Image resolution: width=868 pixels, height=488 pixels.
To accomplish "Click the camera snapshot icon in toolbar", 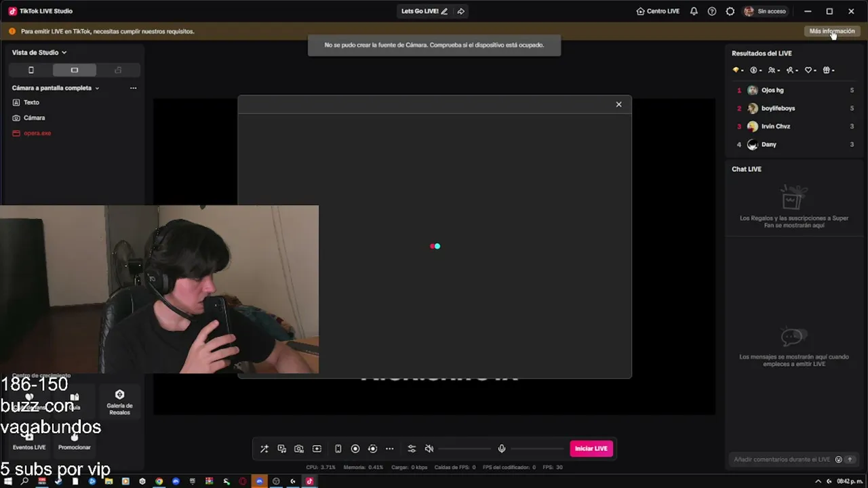I will point(299,449).
